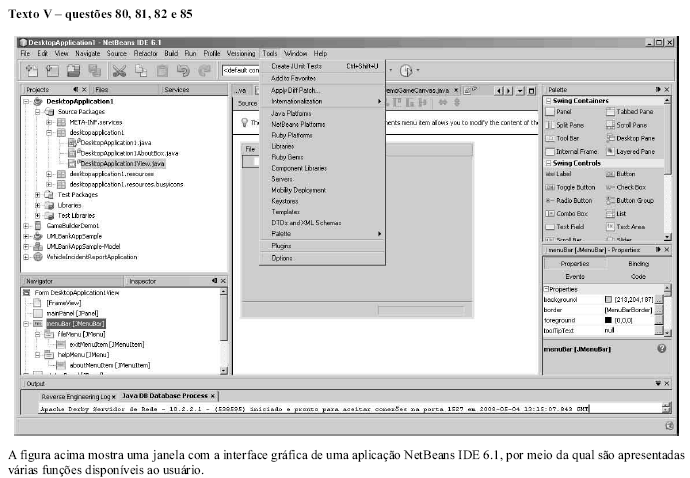This screenshot has width=690, height=478.
Task: Choose Create JUnit Tests menu item
Action: point(323,66)
